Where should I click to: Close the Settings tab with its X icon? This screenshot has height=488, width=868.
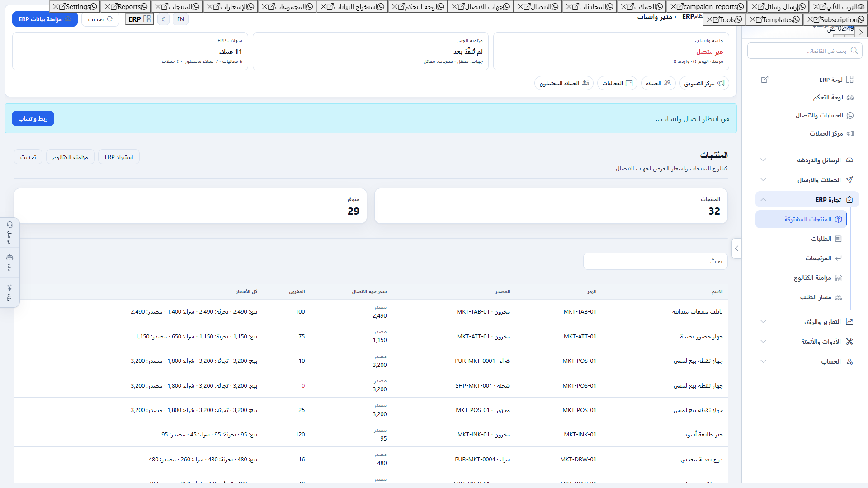click(56, 7)
